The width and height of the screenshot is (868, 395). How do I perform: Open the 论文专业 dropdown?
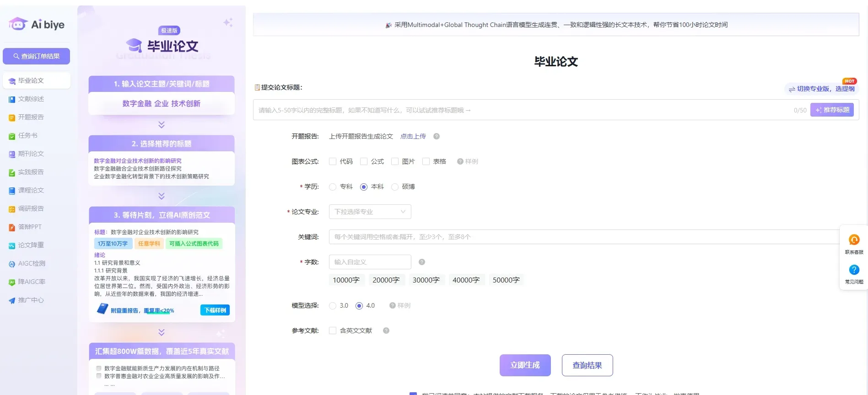pos(370,212)
